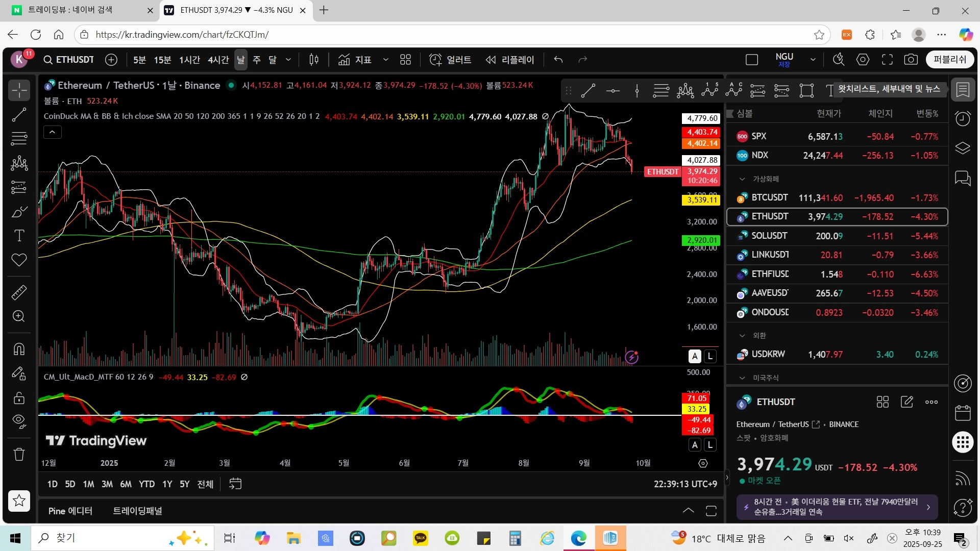Switch to 15분 timeframe

[162, 60]
